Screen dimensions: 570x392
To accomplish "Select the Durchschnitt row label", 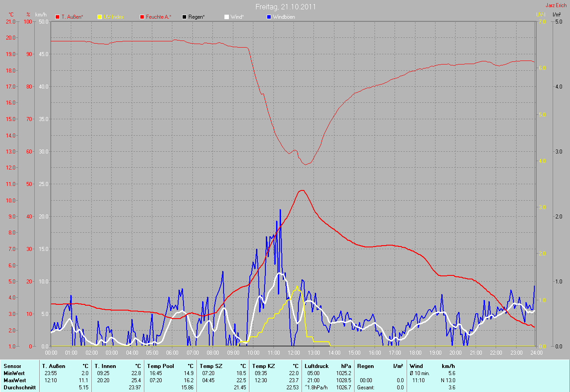I will click(18, 388).
